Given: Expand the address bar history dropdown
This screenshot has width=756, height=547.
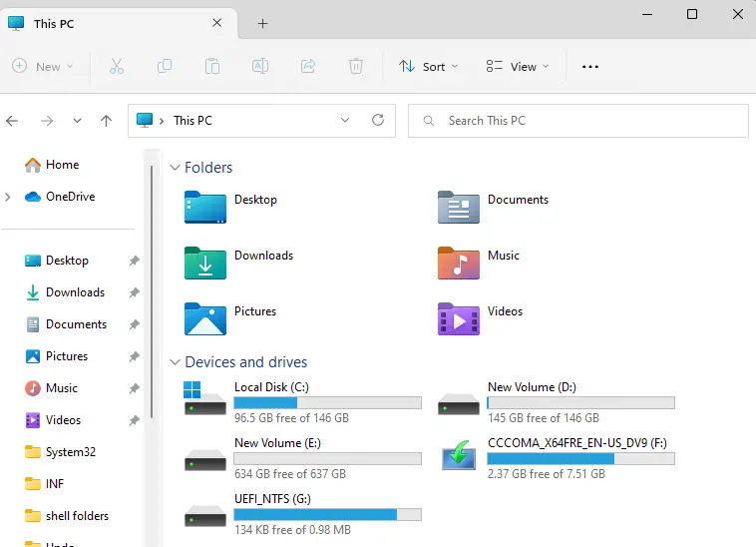Looking at the screenshot, I should [345, 120].
